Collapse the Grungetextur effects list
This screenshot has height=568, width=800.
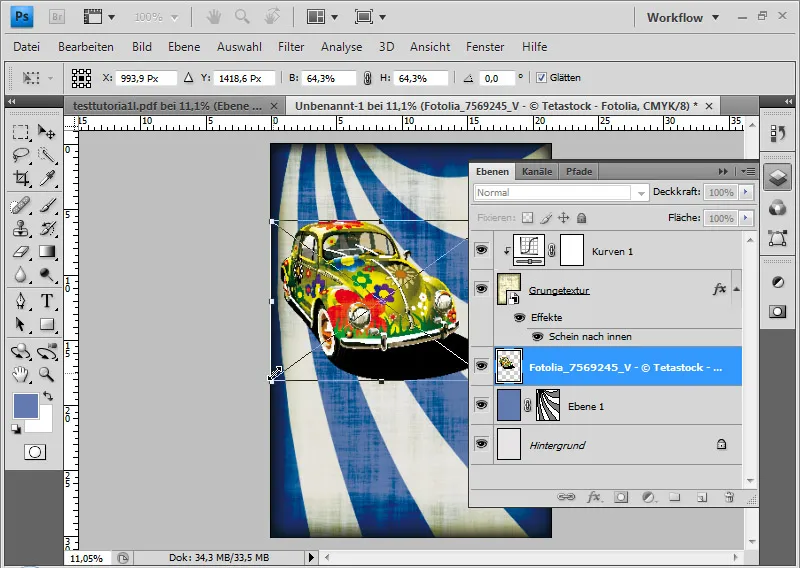[x=736, y=289]
